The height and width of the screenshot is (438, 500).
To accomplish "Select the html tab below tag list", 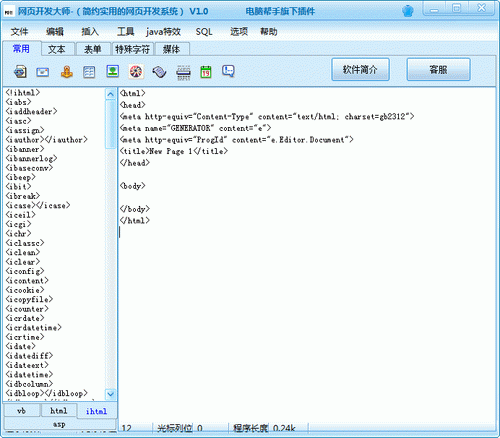I will (58, 411).
